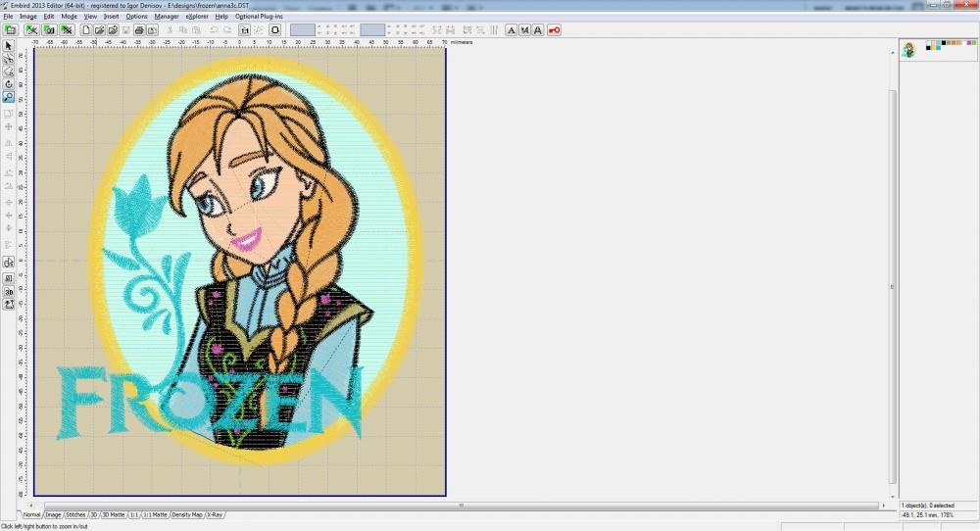Open the Optional Plug-ins menu
Image resolution: width=980 pixels, height=531 pixels.
click(x=259, y=17)
